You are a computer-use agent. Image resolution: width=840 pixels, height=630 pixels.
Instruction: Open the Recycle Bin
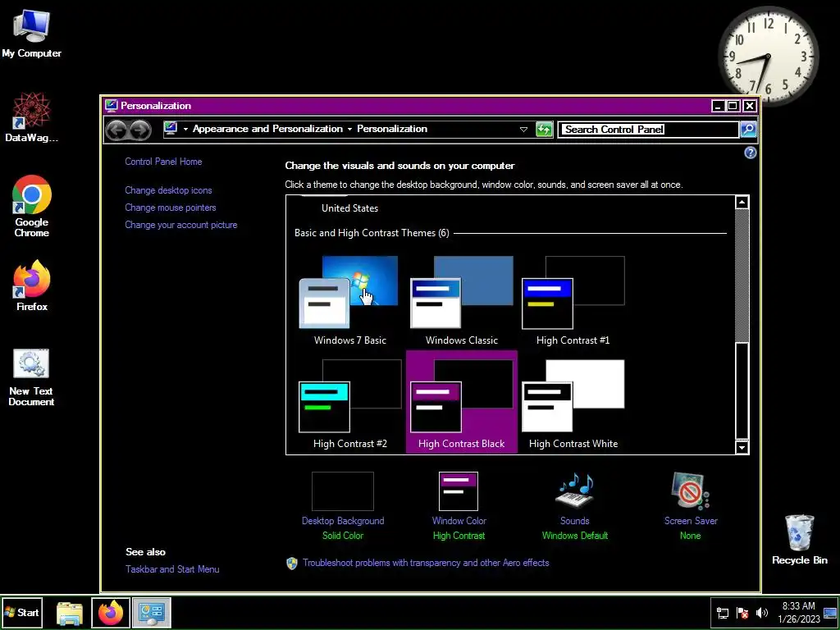pyautogui.click(x=800, y=540)
